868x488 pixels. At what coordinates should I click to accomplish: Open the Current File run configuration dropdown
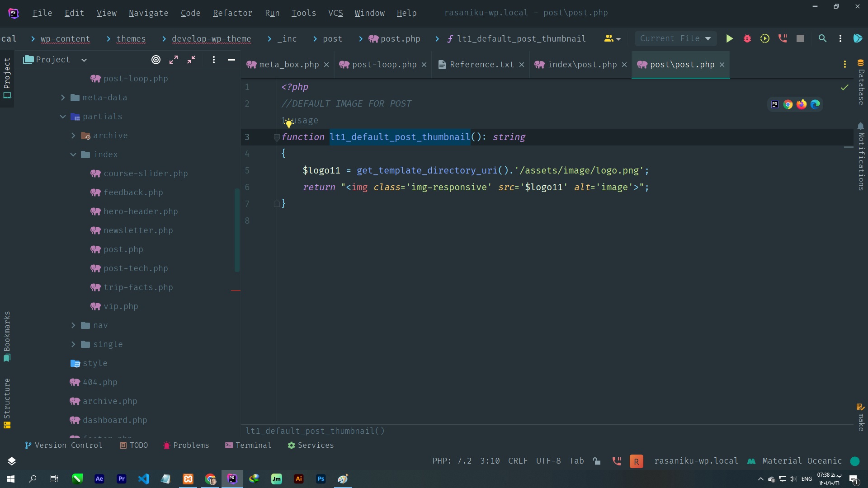675,39
